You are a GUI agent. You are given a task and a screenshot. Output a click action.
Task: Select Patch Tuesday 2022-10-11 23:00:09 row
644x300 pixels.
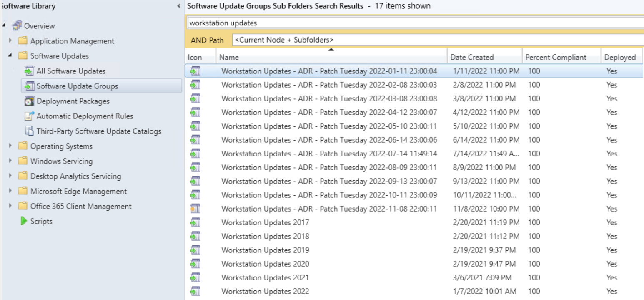tap(414, 195)
